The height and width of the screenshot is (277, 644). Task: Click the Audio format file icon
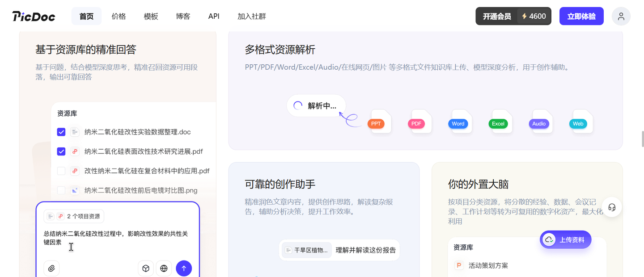pos(541,122)
